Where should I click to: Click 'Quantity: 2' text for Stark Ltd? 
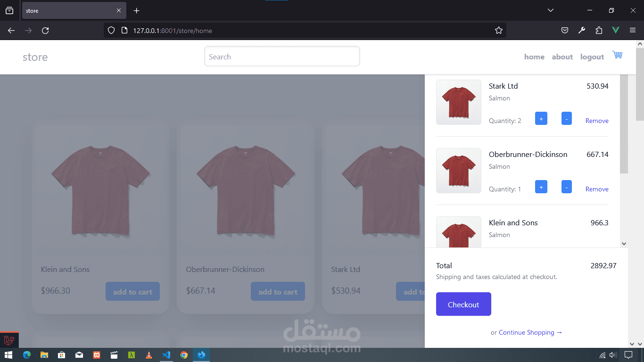point(505,121)
